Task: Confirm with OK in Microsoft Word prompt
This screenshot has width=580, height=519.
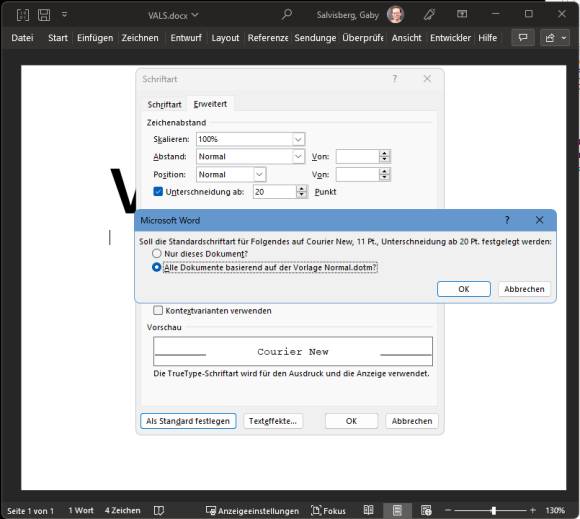Action: [464, 289]
